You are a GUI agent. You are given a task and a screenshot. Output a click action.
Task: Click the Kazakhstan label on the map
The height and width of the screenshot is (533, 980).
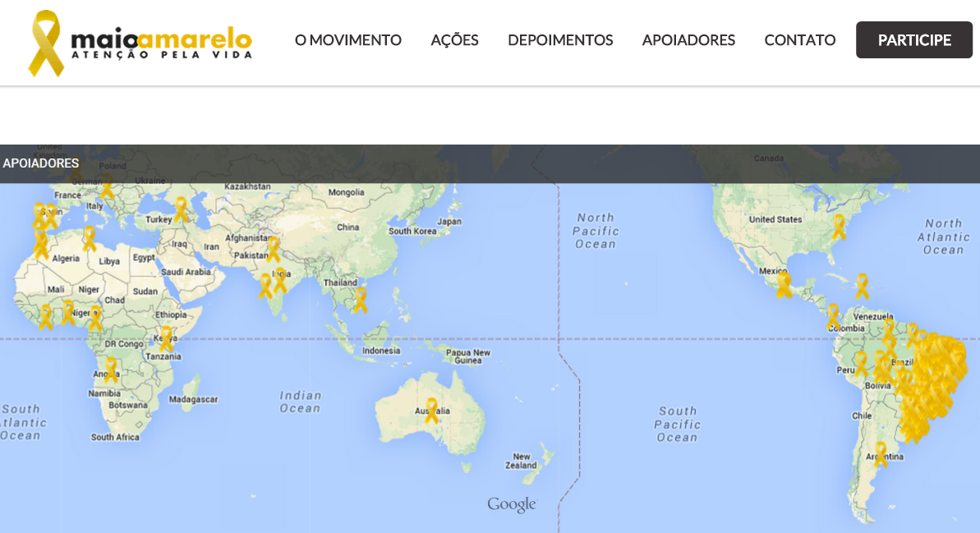[x=247, y=186]
